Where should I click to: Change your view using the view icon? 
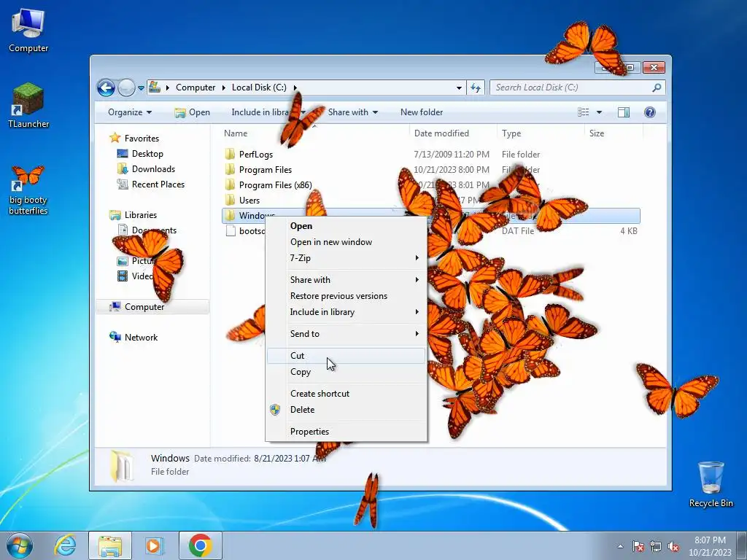(583, 112)
